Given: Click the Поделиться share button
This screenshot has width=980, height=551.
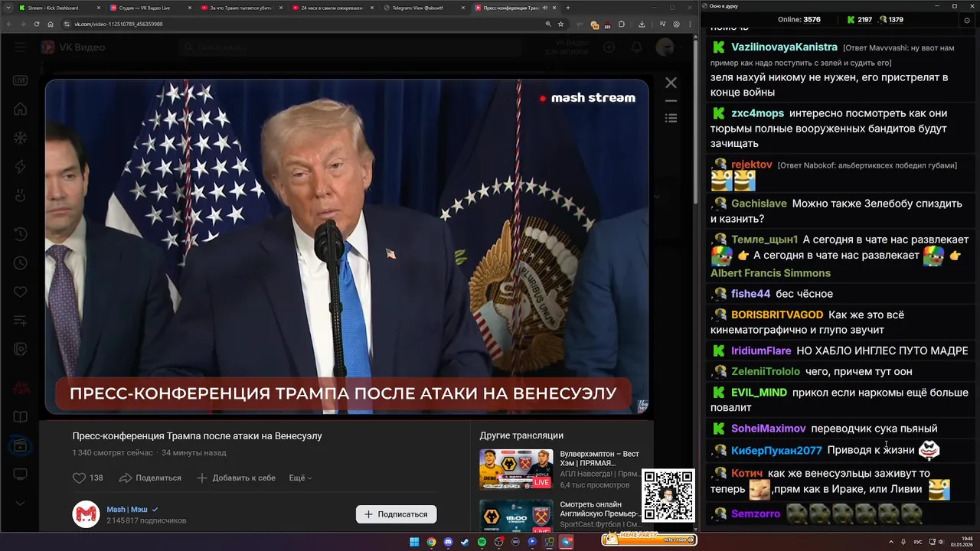Looking at the screenshot, I should (x=150, y=478).
